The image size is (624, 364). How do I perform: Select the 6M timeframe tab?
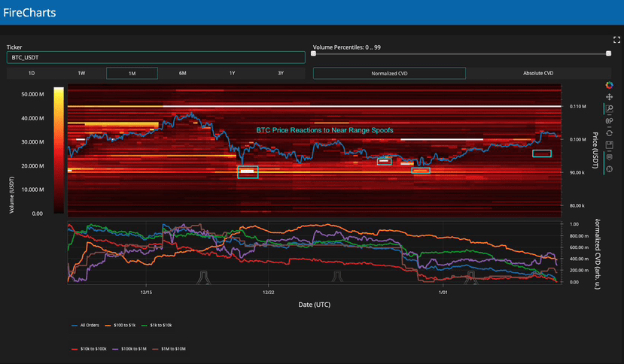coord(182,74)
